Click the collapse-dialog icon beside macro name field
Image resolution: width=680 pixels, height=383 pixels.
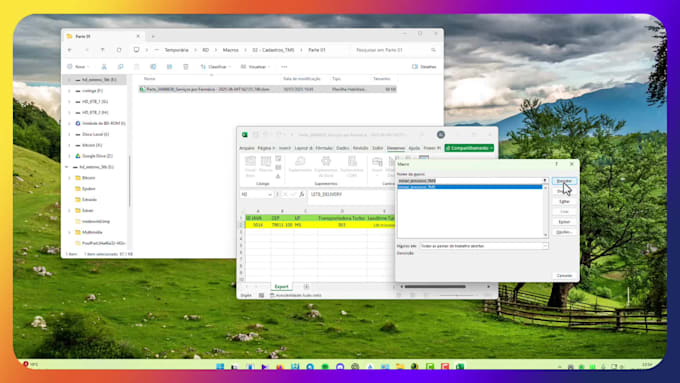[x=545, y=180]
